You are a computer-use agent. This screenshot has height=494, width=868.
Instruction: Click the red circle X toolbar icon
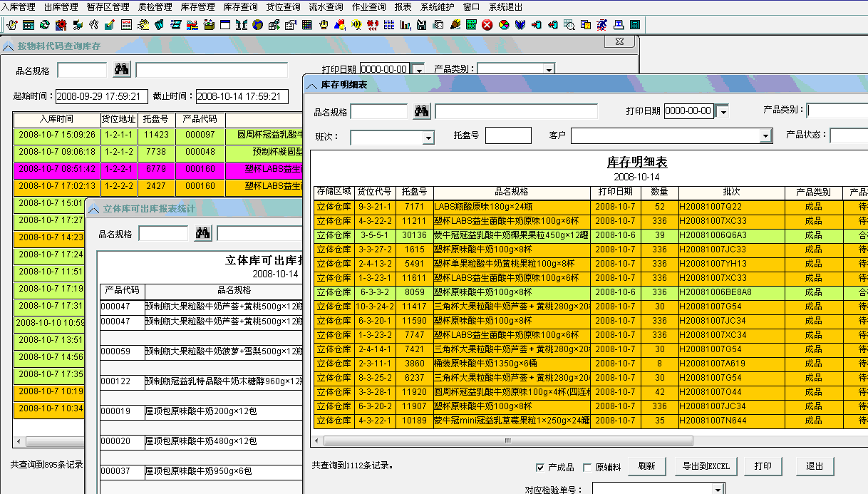tap(487, 25)
